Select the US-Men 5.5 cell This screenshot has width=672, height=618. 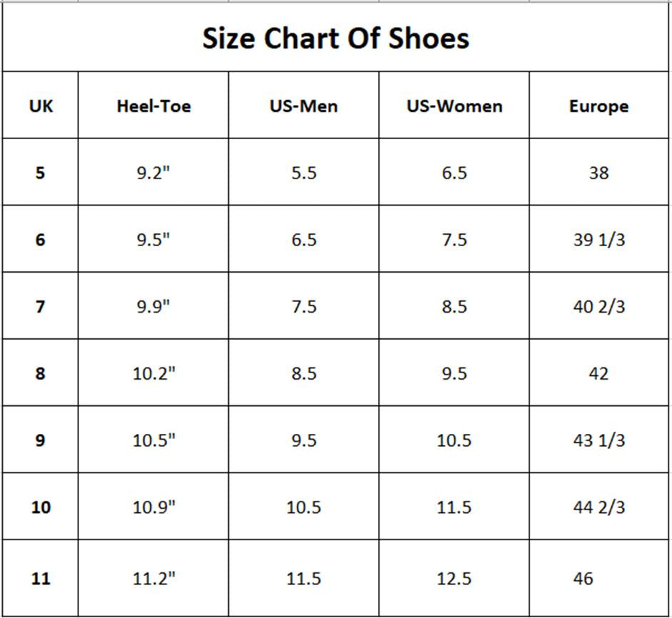click(x=304, y=173)
